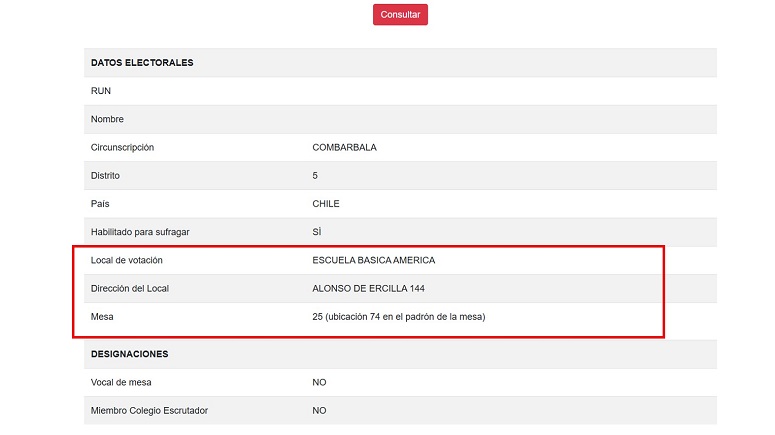The image size is (775, 435).
Task: Click the Nombre field label
Action: pyautogui.click(x=107, y=119)
